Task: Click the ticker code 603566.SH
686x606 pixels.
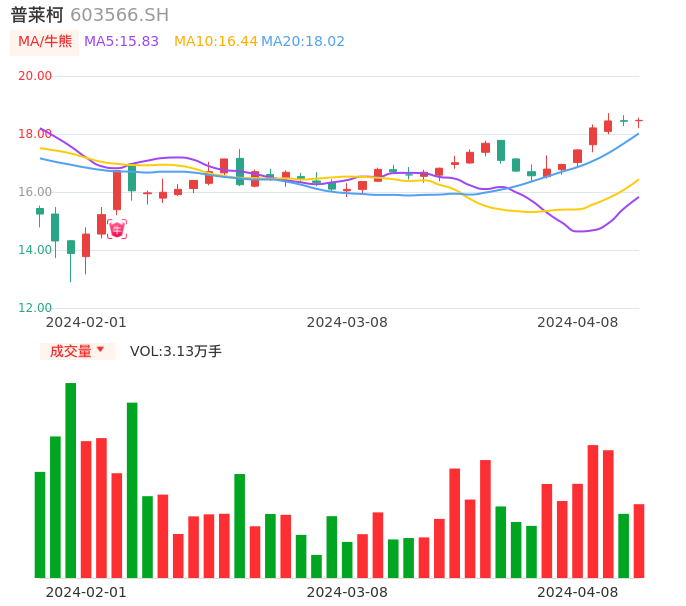Action: pyautogui.click(x=119, y=15)
